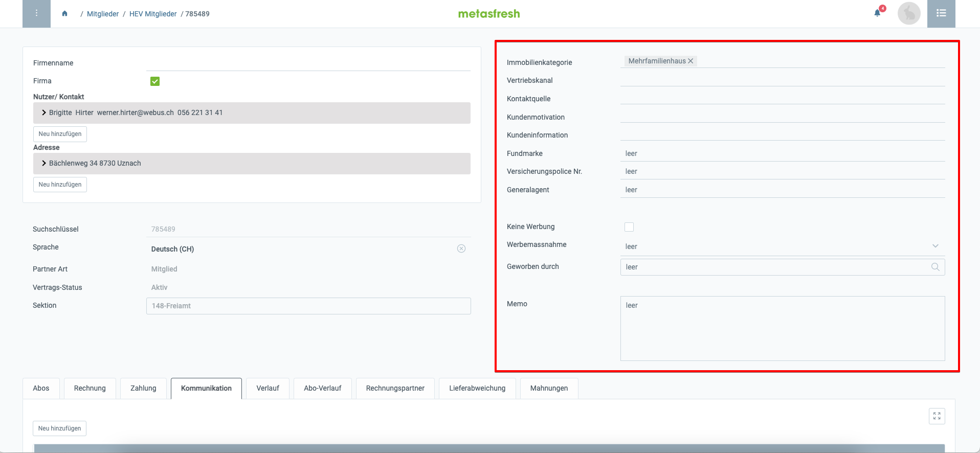This screenshot has width=980, height=453.
Task: Add a new address under Adresse
Action: pyautogui.click(x=60, y=185)
